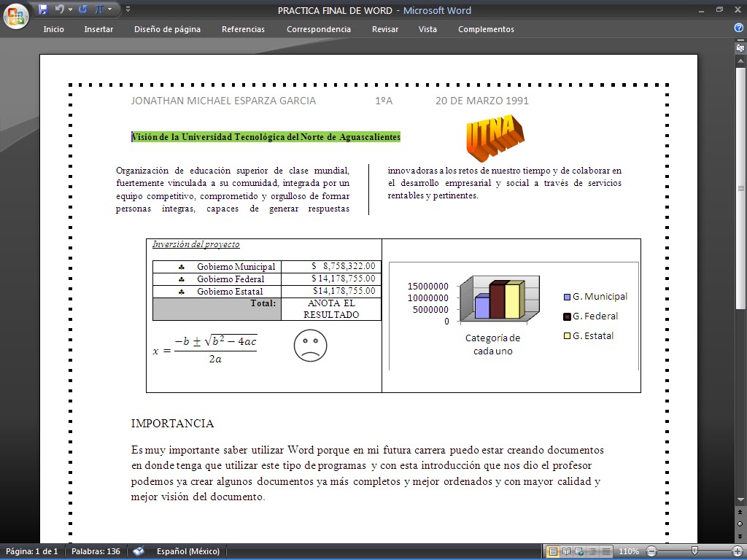The width and height of the screenshot is (747, 560).
Task: Enable Full Screen Reading view
Action: pos(565,551)
